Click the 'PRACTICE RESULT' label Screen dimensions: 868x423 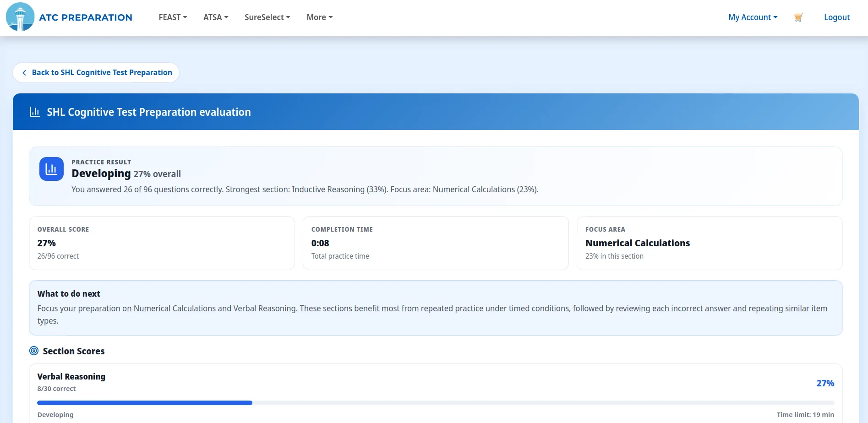[x=101, y=162]
